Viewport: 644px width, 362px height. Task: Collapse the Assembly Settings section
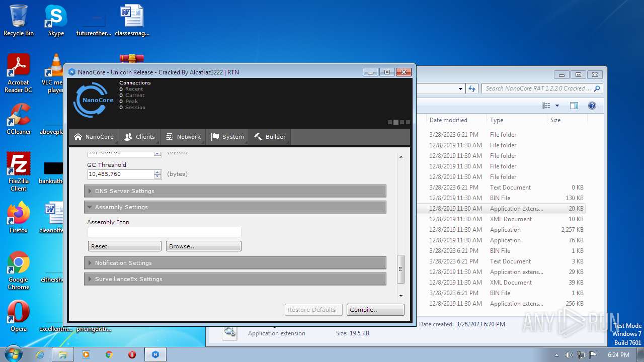point(235,207)
